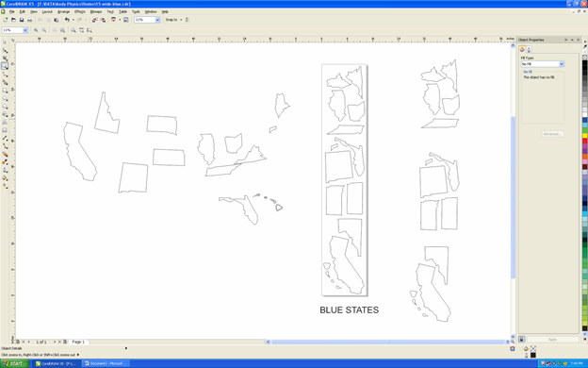Select the Page 1 tab
Viewport: 588px width, 368px height.
[78, 342]
